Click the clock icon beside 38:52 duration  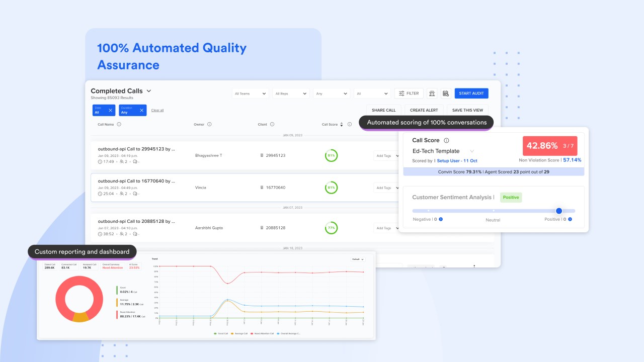[x=100, y=234]
